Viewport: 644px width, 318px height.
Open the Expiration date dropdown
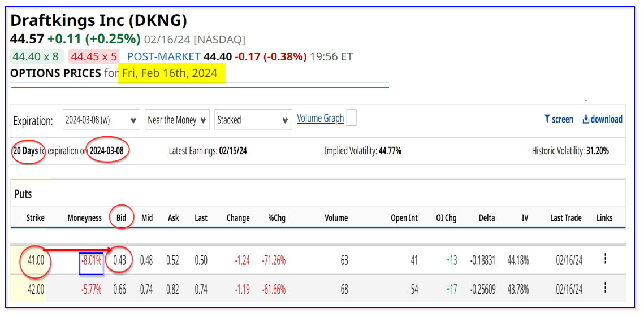click(x=101, y=120)
